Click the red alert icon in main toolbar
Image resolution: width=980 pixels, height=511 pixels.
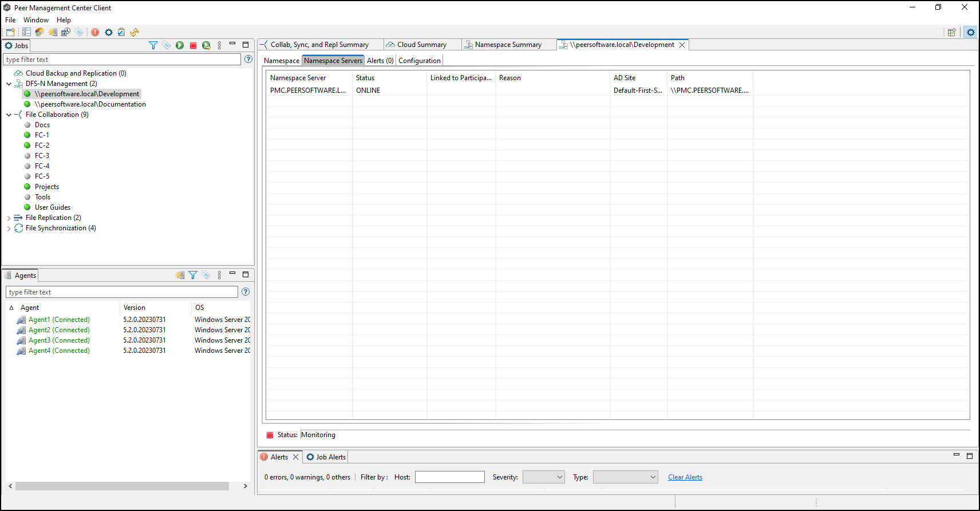(95, 32)
